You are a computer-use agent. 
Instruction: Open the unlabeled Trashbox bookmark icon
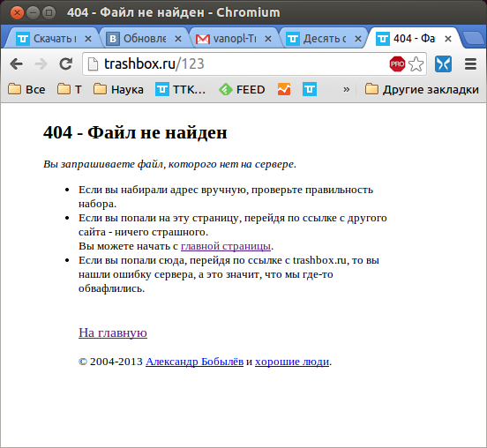[310, 89]
